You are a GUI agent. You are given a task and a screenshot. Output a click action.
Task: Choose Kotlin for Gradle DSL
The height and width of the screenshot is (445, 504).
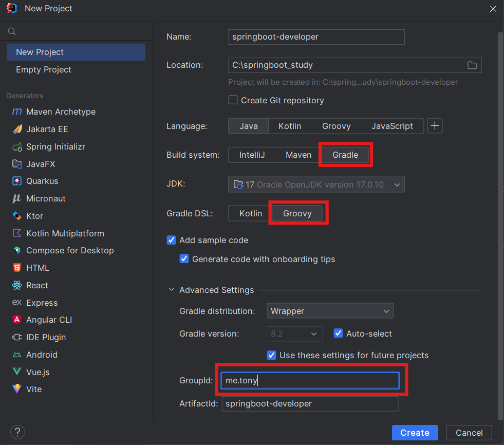coord(250,213)
